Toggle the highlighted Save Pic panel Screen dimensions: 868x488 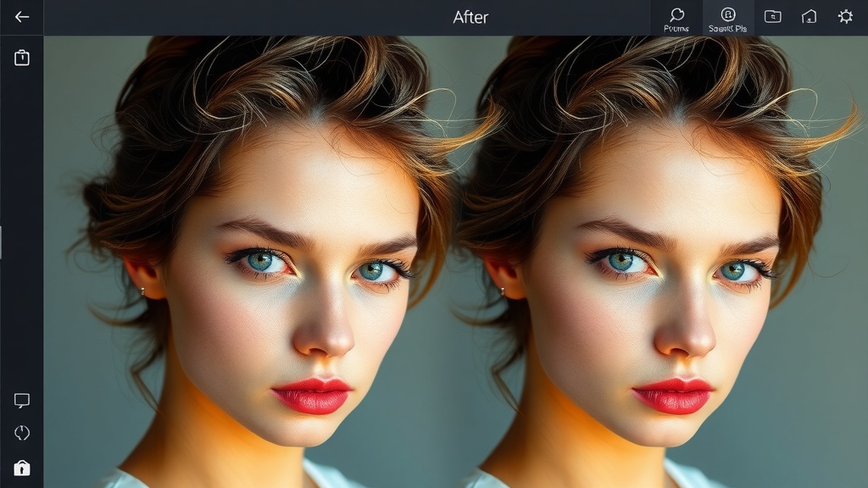click(x=726, y=19)
